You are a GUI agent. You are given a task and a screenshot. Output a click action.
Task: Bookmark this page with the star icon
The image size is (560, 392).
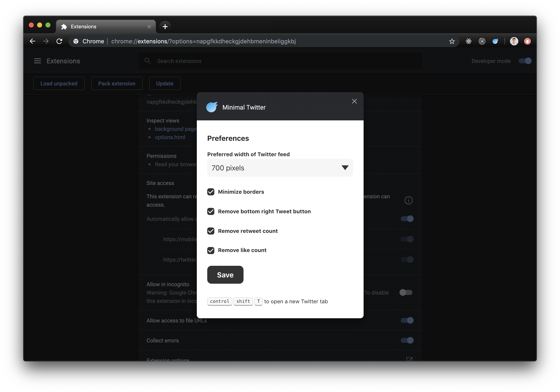point(452,41)
